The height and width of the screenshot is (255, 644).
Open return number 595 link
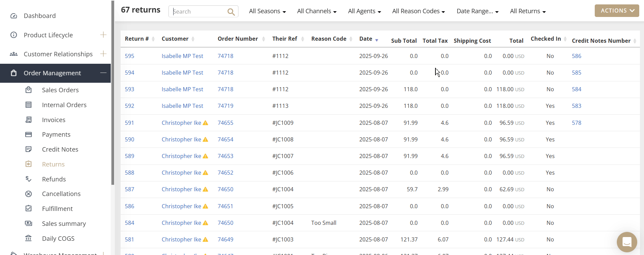point(129,56)
